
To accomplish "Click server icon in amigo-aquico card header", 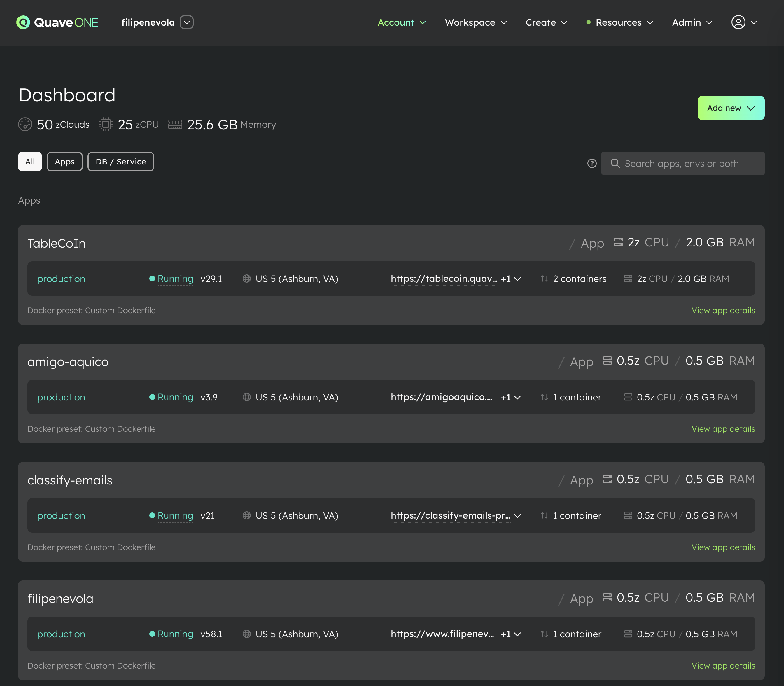I will 608,360.
